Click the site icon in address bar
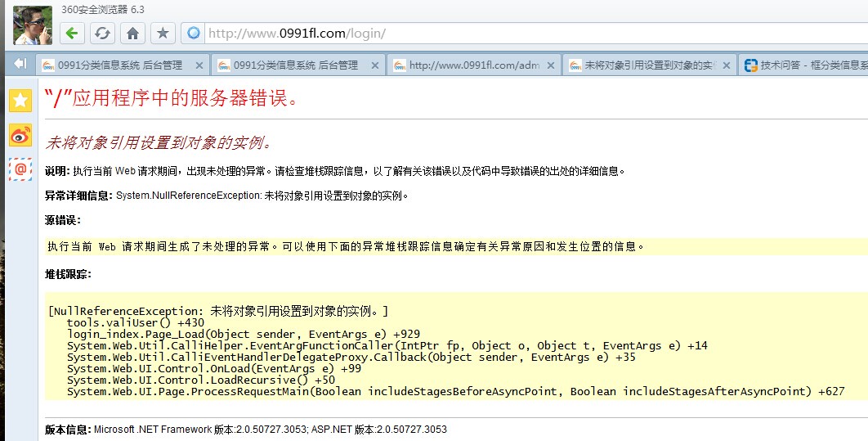This screenshot has height=441, width=868. [x=194, y=34]
